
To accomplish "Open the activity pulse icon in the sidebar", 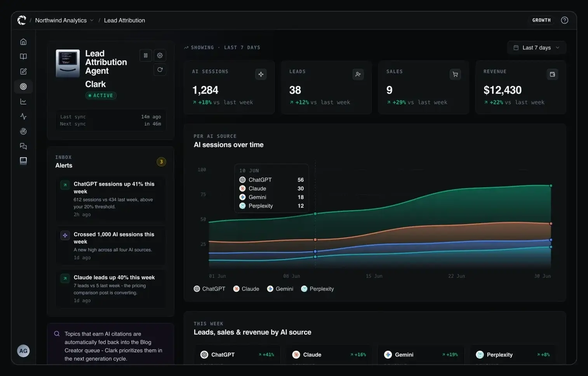I will click(x=23, y=117).
